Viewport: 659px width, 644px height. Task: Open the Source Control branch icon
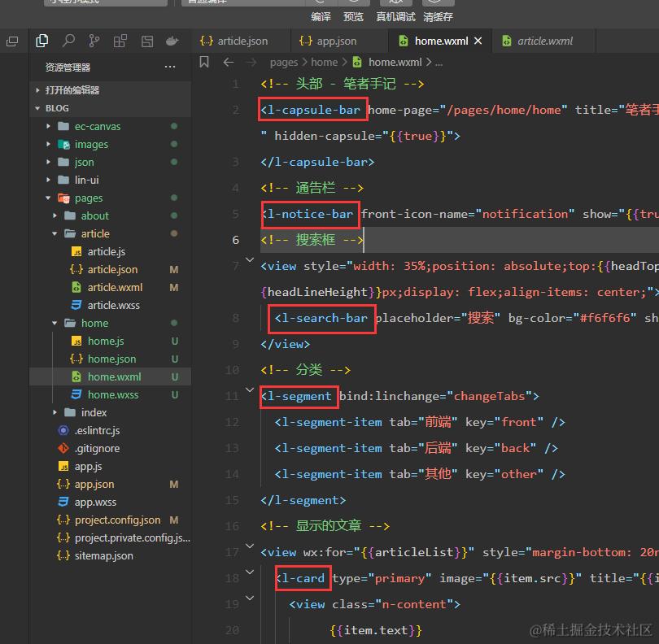94,41
